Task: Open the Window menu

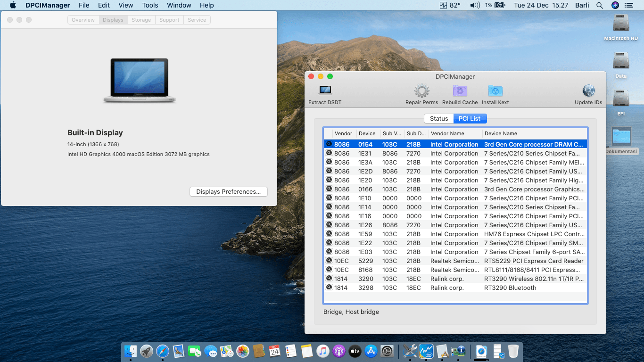Action: point(179,5)
